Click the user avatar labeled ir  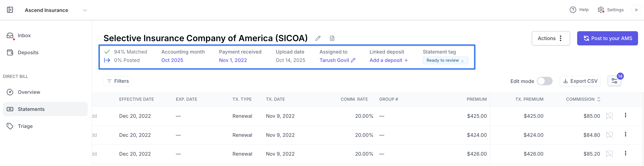click(x=636, y=10)
